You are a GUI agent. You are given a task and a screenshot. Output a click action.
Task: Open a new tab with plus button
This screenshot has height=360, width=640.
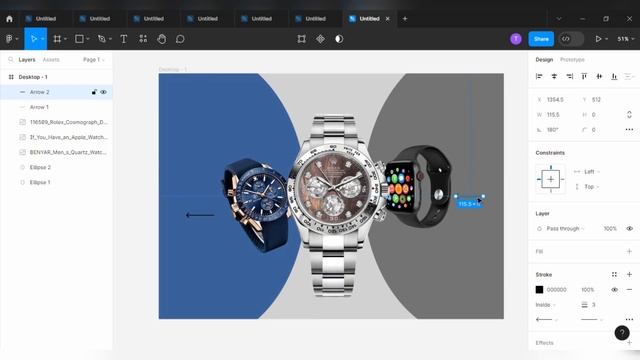coord(405,19)
